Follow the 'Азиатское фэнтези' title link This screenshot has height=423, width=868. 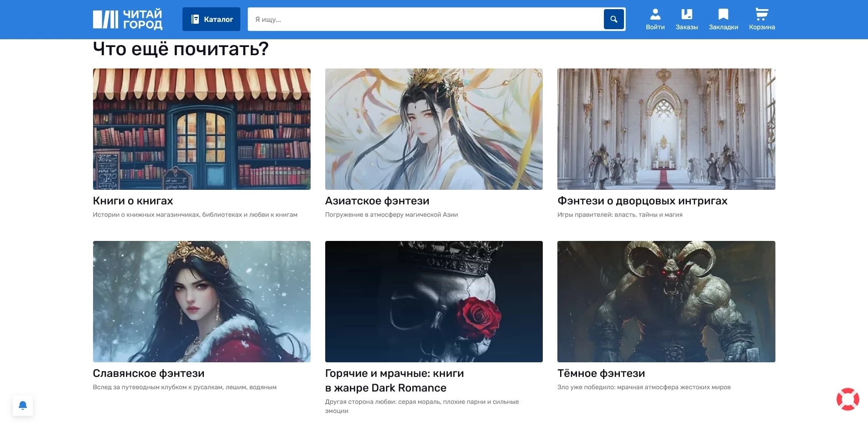tap(377, 201)
